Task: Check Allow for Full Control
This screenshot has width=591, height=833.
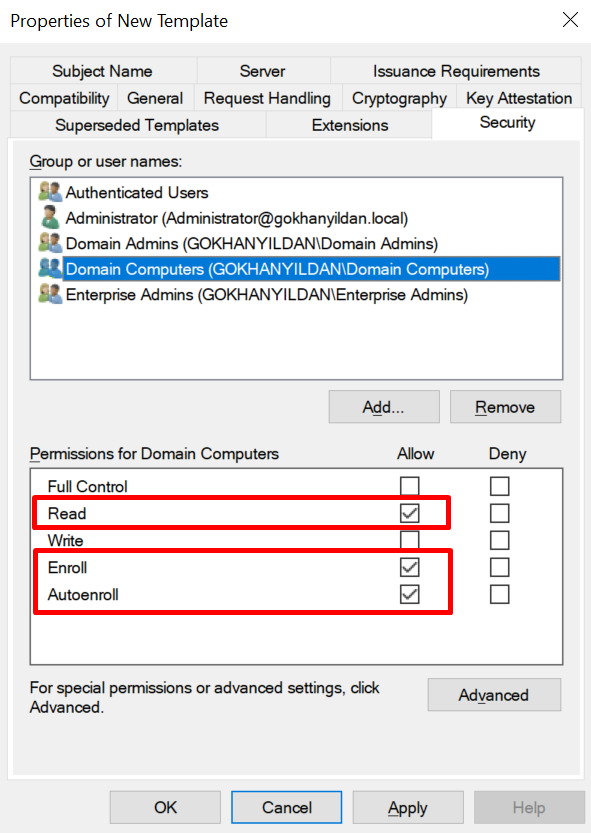Action: pyautogui.click(x=409, y=486)
